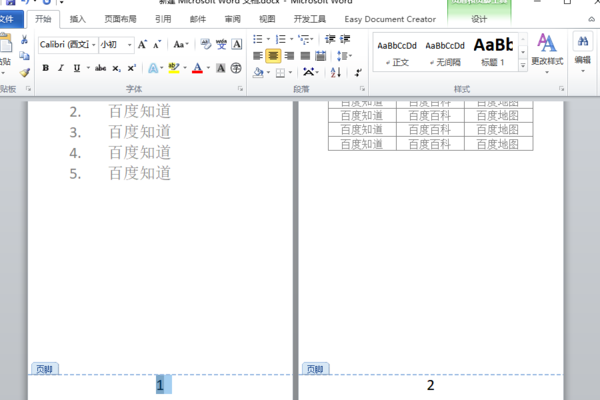This screenshot has width=600, height=400.
Task: Open the Change Case Aa dropdown
Action: tap(181, 44)
